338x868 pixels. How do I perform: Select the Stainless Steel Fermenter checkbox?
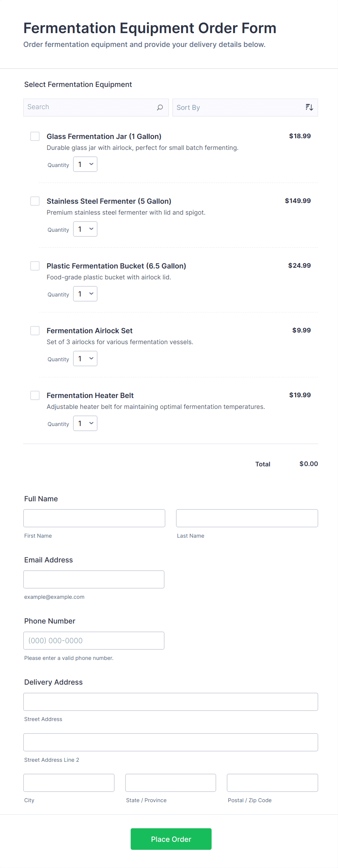pyautogui.click(x=35, y=201)
